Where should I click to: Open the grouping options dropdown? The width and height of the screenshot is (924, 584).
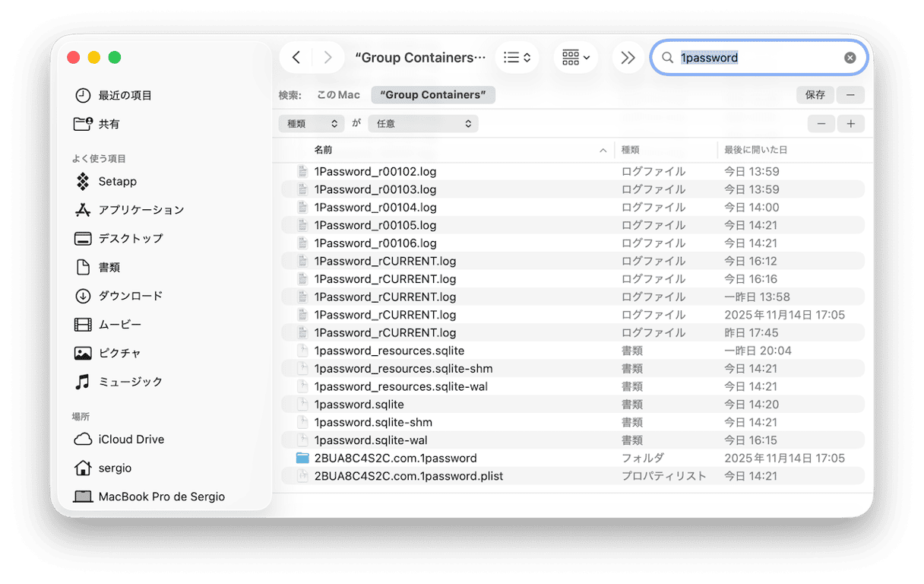click(575, 58)
